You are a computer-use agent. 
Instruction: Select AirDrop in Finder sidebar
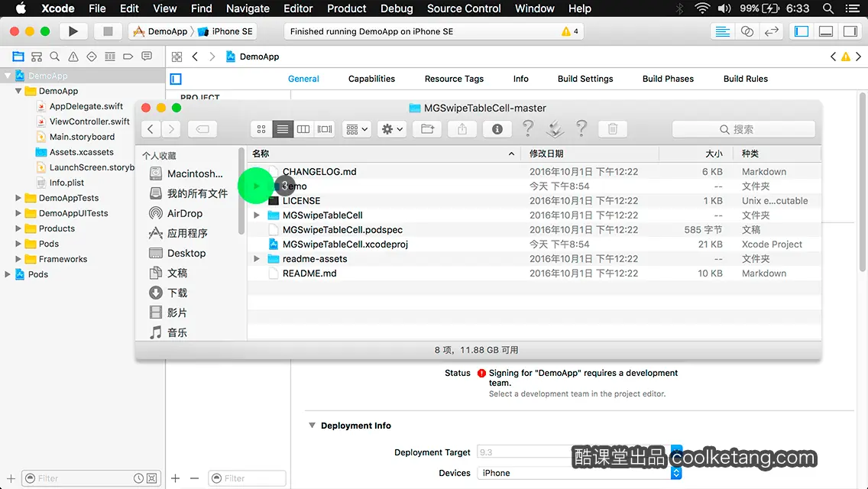pyautogui.click(x=185, y=213)
